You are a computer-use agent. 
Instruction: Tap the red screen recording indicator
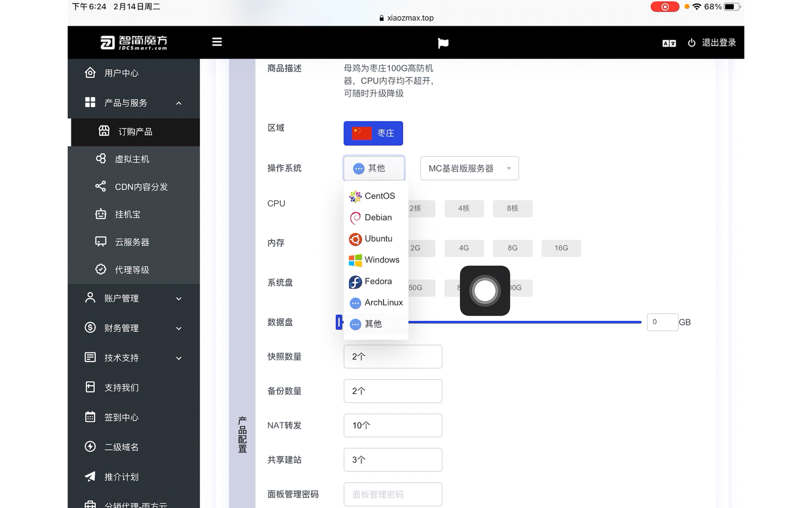coord(665,7)
